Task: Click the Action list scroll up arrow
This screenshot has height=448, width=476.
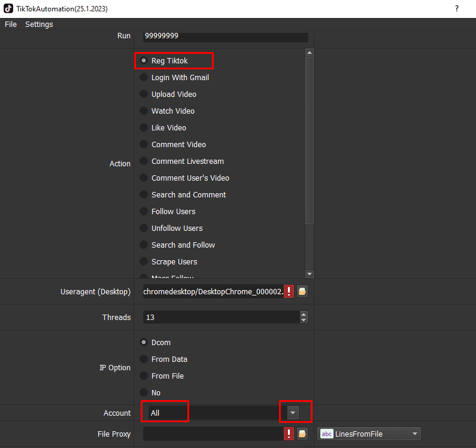Action: tap(310, 53)
